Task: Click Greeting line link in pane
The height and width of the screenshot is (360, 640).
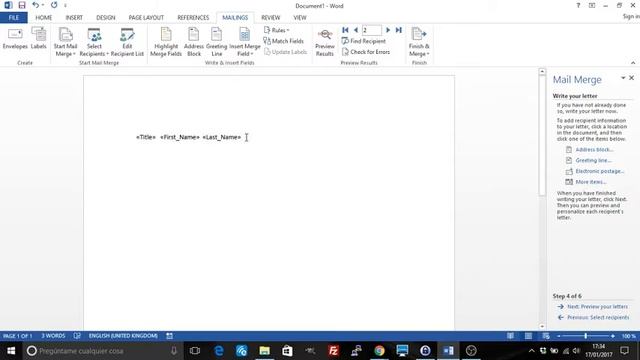Action: click(593, 160)
